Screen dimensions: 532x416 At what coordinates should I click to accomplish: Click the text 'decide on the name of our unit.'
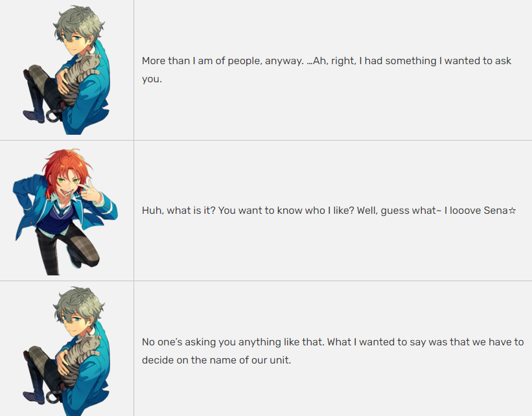(216, 360)
